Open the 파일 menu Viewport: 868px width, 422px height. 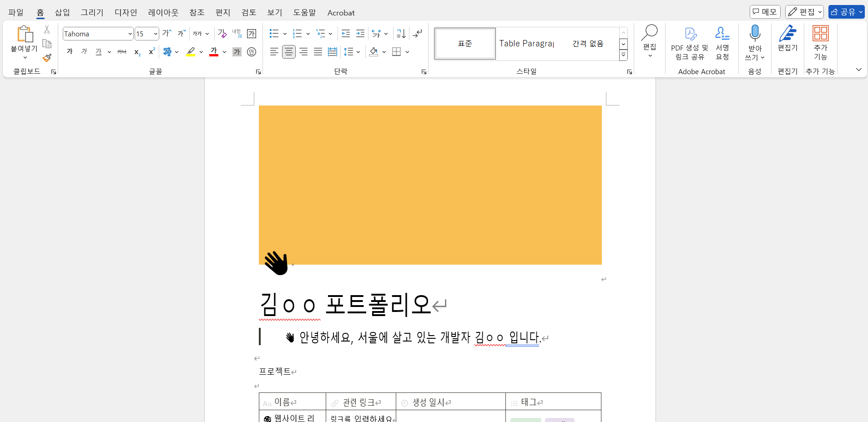(16, 12)
